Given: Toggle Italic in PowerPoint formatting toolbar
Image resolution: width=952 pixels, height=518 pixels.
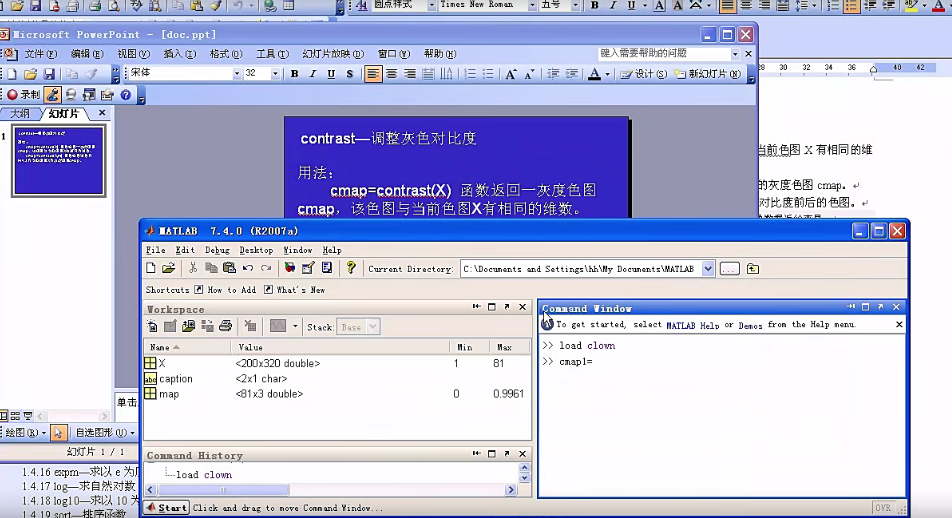Looking at the screenshot, I should (313, 74).
